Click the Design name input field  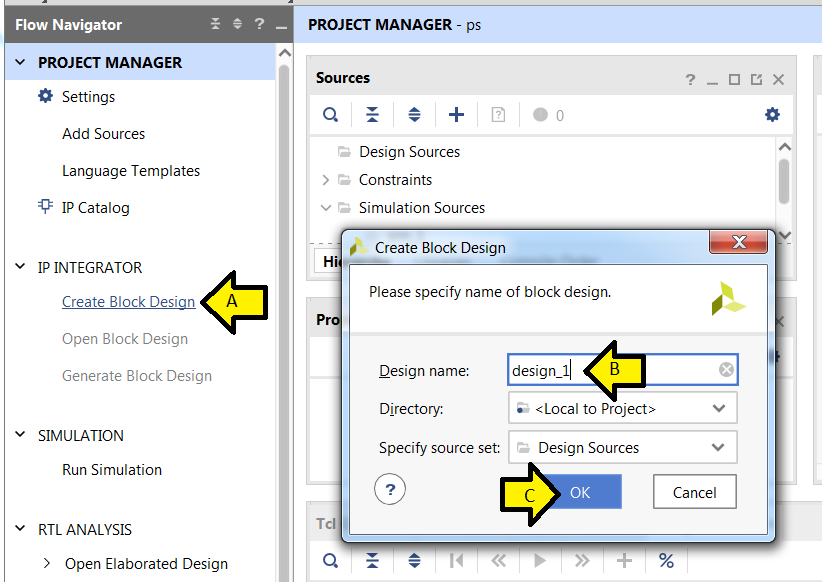coord(622,370)
